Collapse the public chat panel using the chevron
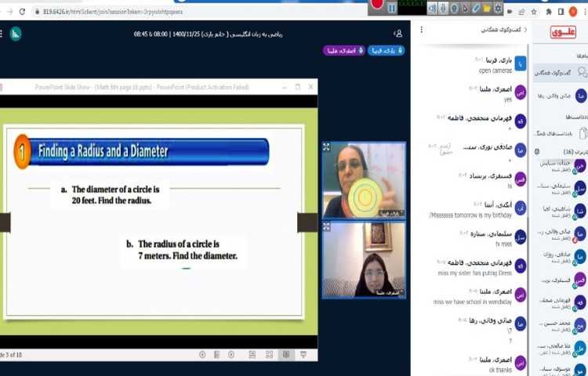The width and height of the screenshot is (588, 376). pos(524,30)
